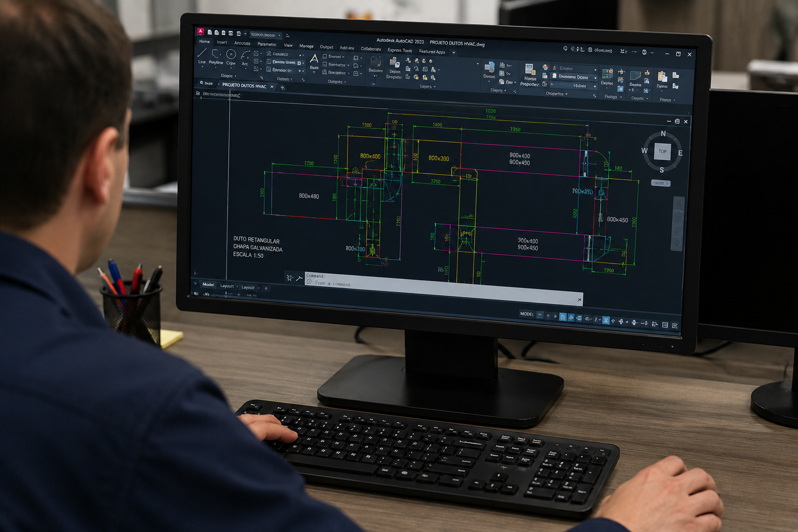Open the Output ribbon tab
Viewport: 798px width, 532px height.
tap(326, 47)
